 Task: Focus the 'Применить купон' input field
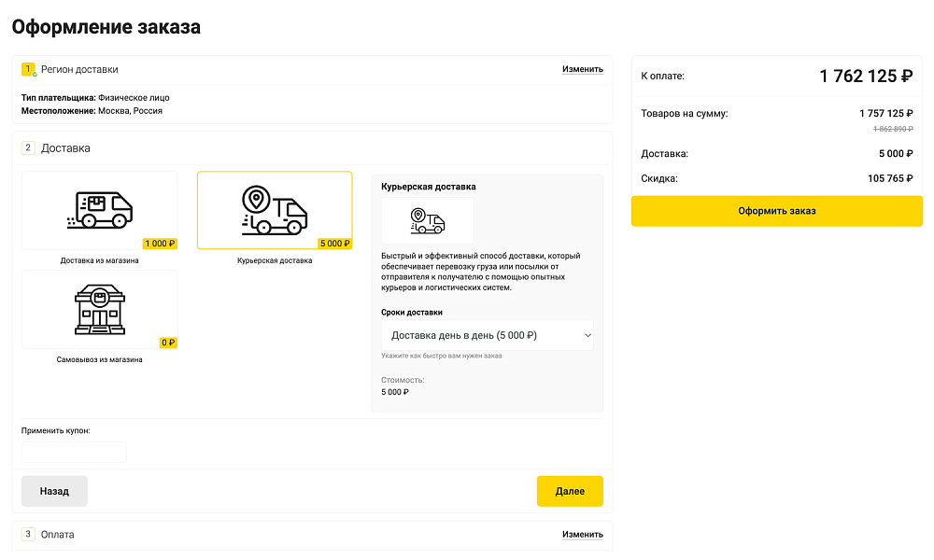74,452
